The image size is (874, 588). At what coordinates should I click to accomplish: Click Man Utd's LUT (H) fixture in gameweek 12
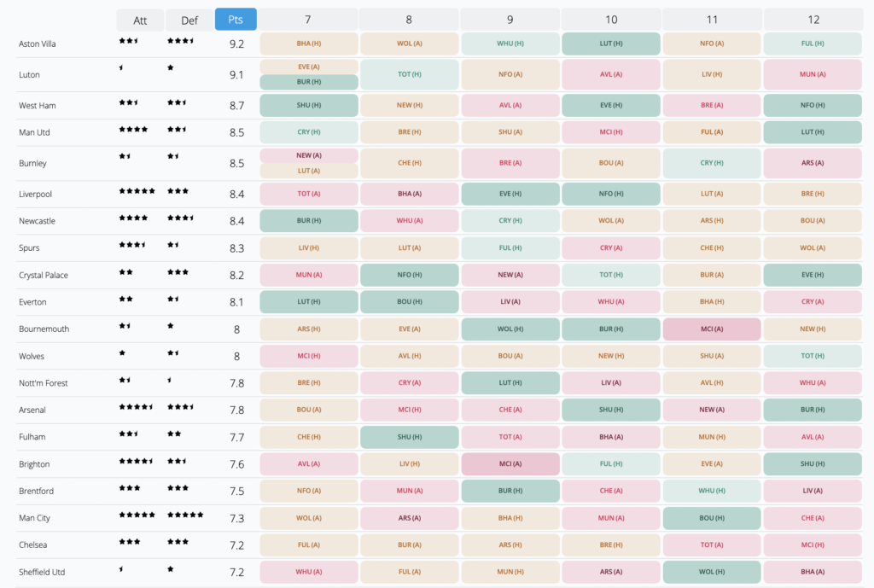pos(813,132)
